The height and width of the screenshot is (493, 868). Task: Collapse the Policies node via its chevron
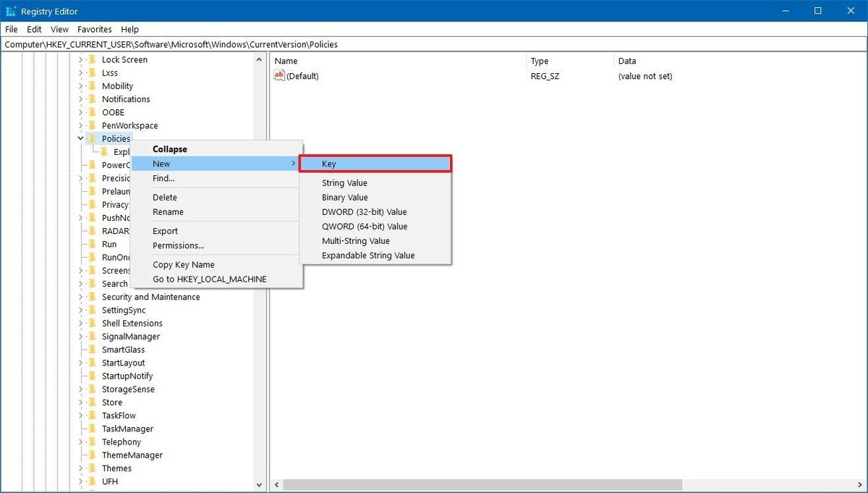(80, 138)
